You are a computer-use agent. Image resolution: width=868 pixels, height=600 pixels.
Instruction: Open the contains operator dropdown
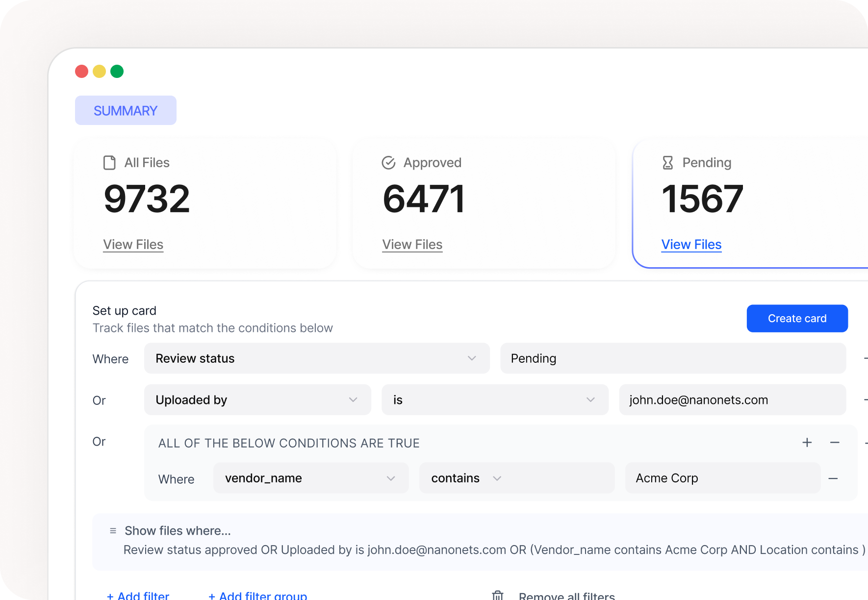[517, 478]
